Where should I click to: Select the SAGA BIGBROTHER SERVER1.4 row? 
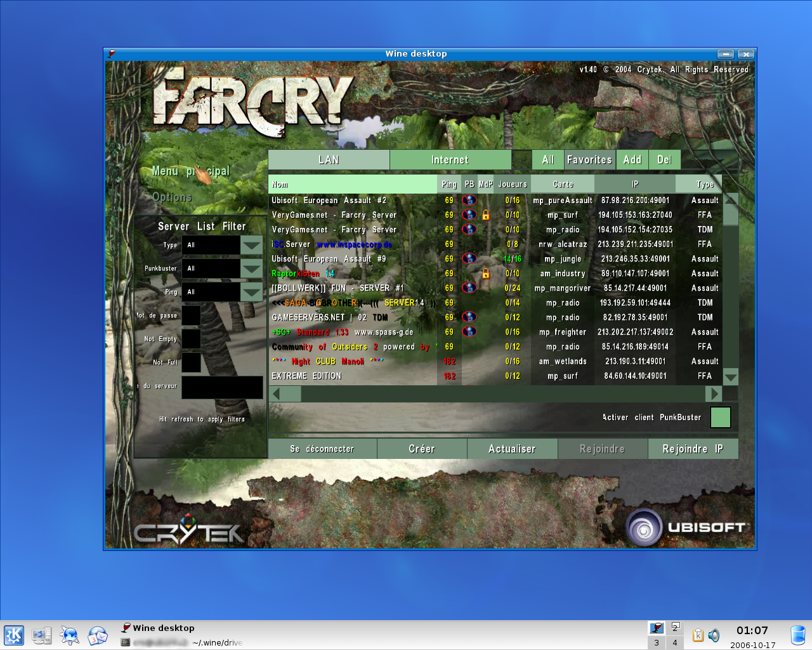(x=495, y=303)
